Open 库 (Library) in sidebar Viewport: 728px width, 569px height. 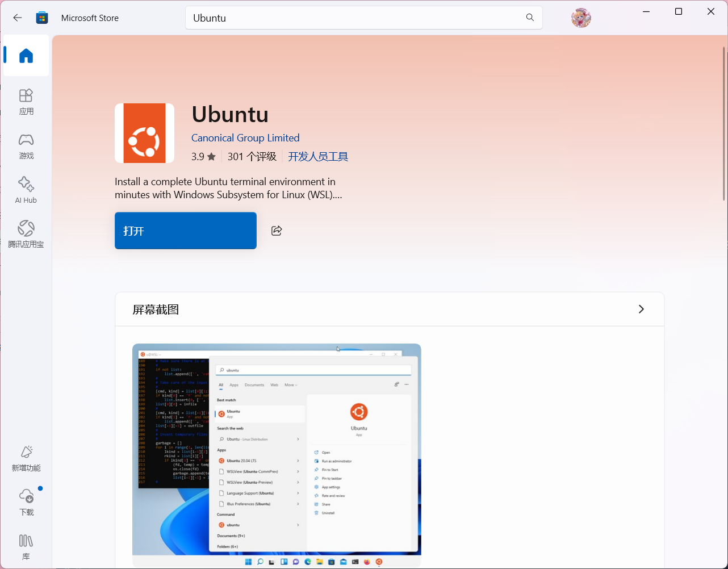(26, 547)
